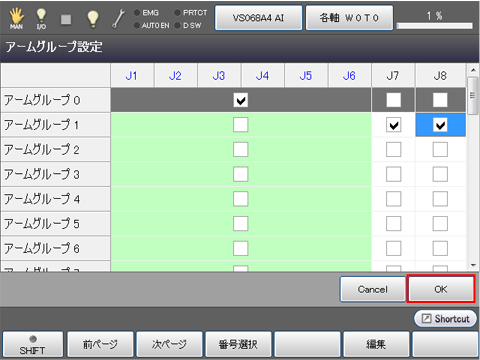Open the 各軸 W0 T0 selector

(x=349, y=18)
